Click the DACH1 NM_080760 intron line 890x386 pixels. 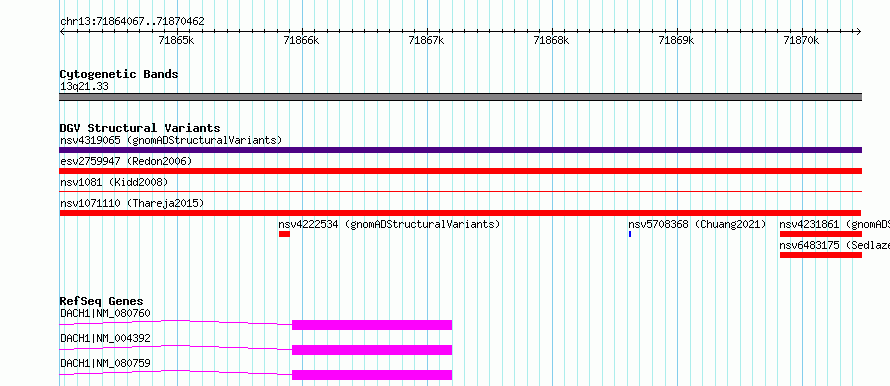point(176,322)
